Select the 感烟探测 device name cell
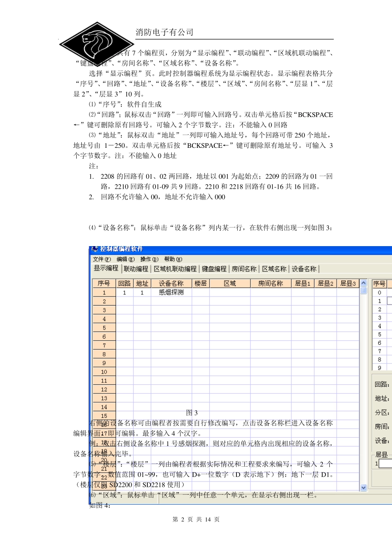 point(171,292)
